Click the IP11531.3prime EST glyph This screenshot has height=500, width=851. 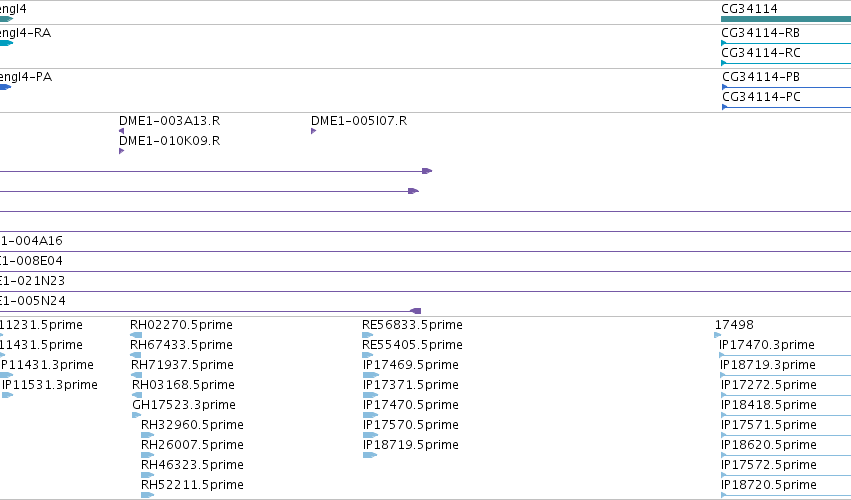click(x=7, y=395)
